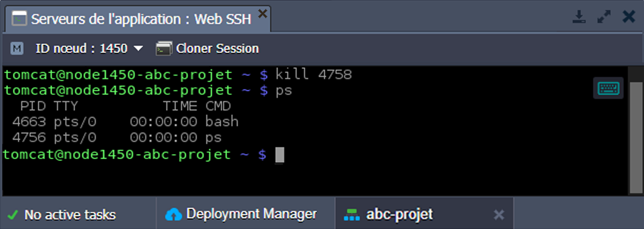Click the green checkmark status icon

[x=13, y=215]
